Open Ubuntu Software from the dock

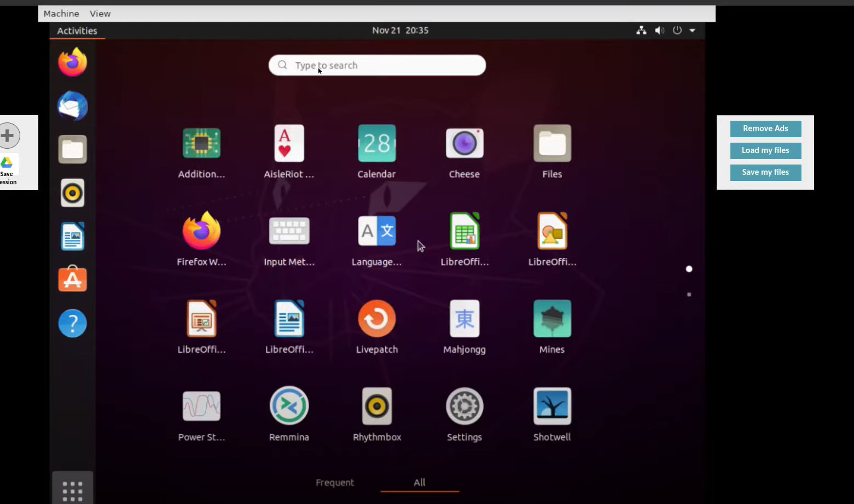(x=73, y=279)
